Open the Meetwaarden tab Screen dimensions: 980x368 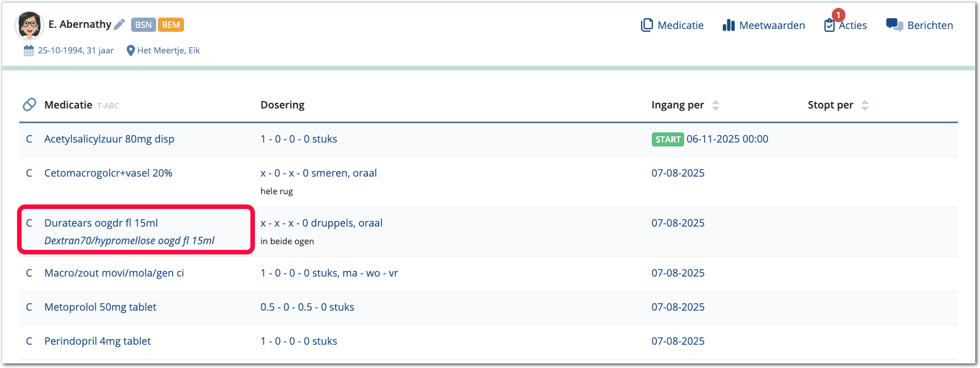click(772, 25)
